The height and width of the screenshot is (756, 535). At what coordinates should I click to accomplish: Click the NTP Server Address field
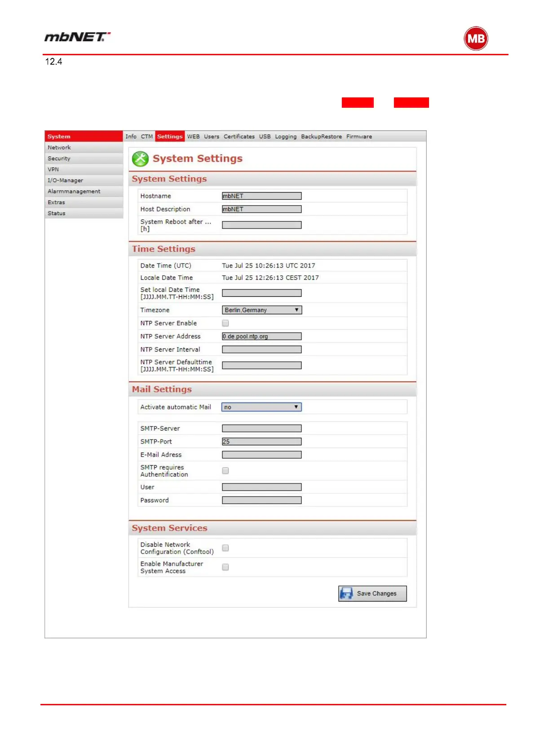pos(262,336)
